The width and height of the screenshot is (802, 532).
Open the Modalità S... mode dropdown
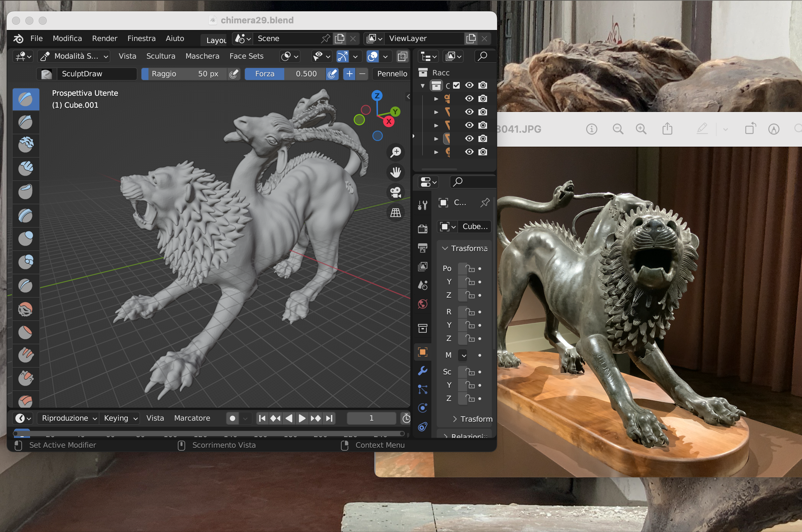(74, 56)
